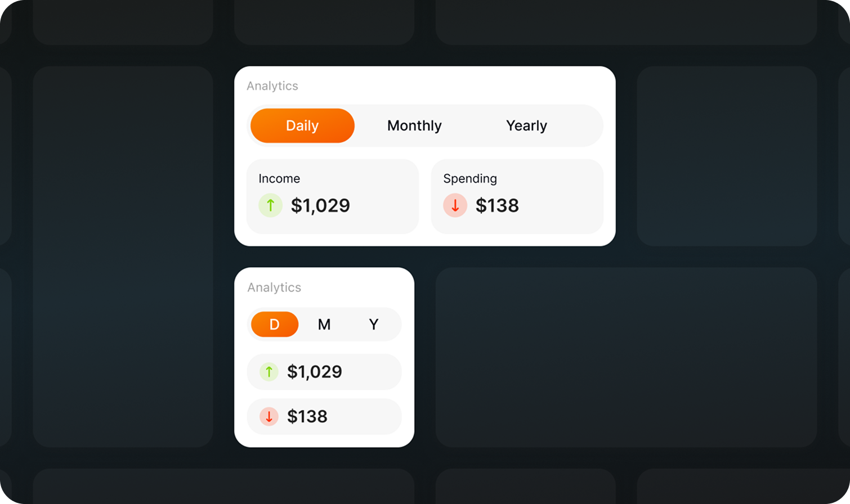Image resolution: width=850 pixels, height=504 pixels.
Task: Select the D option in compact widget
Action: click(x=275, y=325)
